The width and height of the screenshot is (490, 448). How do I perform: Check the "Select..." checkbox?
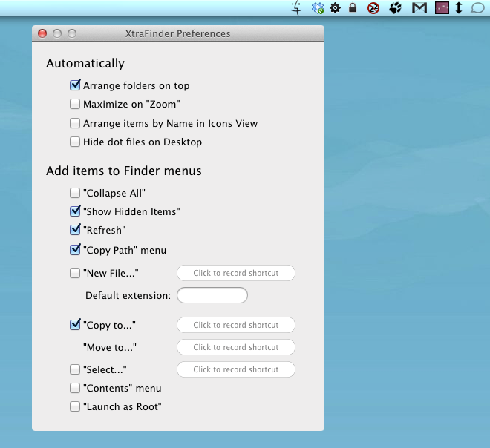(75, 369)
